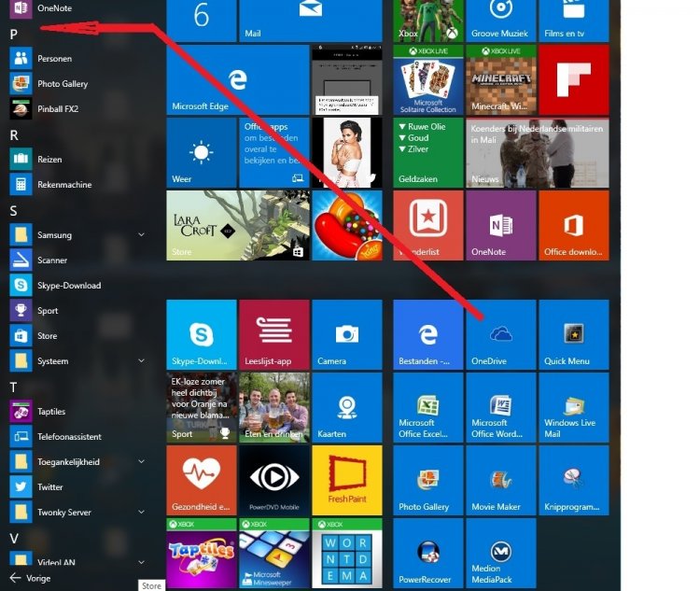Screen dimensions: 700x591
Task: Launch Minecraft tile
Action: pos(501,80)
